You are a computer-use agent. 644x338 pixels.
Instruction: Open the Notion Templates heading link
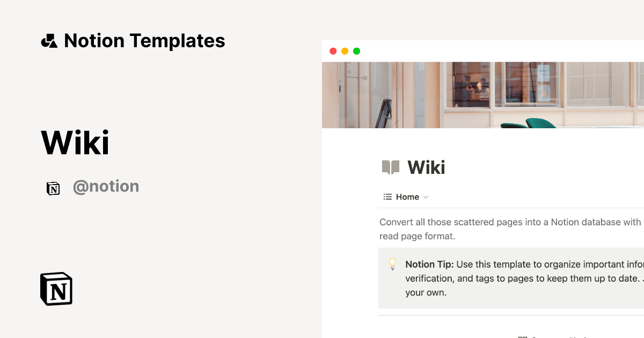[x=144, y=41]
